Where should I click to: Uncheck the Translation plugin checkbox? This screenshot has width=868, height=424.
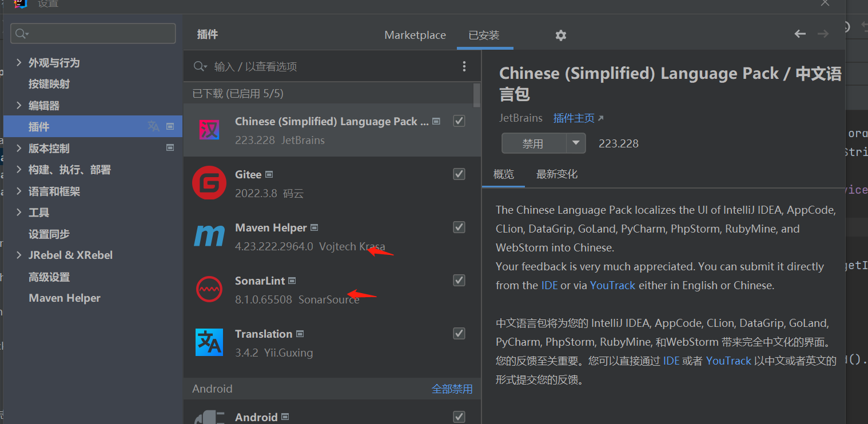tap(459, 333)
